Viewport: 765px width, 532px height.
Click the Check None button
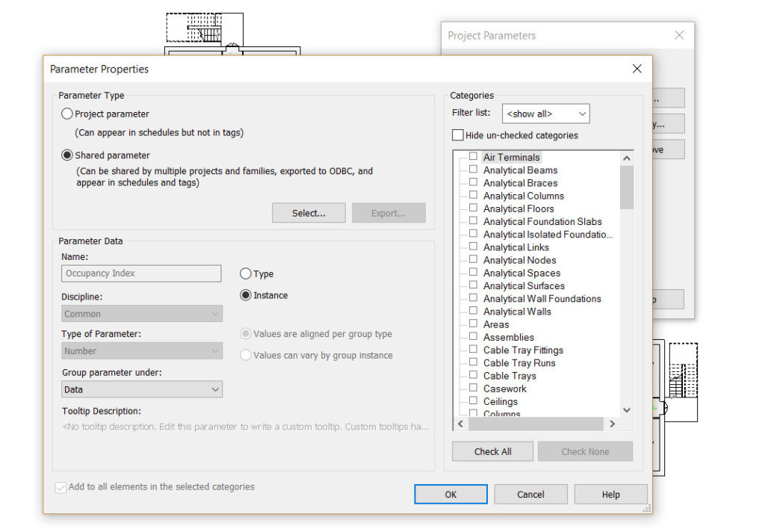[585, 451]
